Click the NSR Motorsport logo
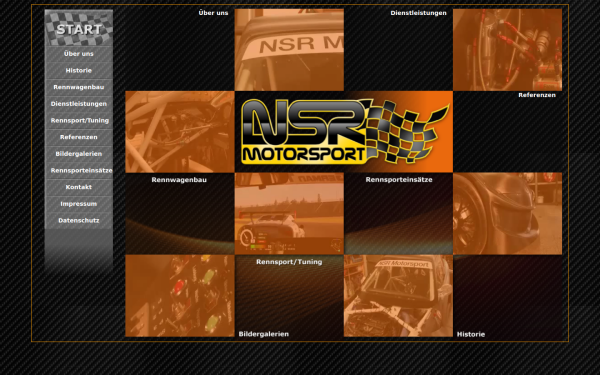Screen dimensions: 600x375 click(344, 132)
